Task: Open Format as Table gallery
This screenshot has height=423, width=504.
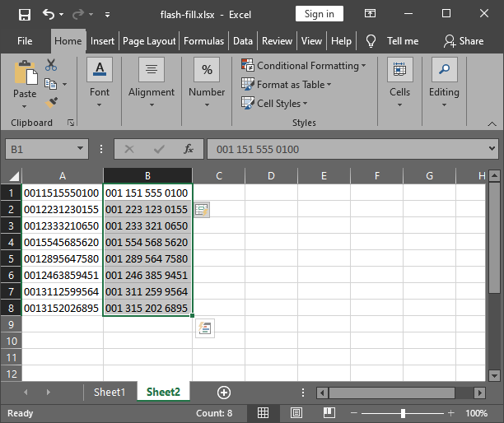Action: pyautogui.click(x=286, y=85)
